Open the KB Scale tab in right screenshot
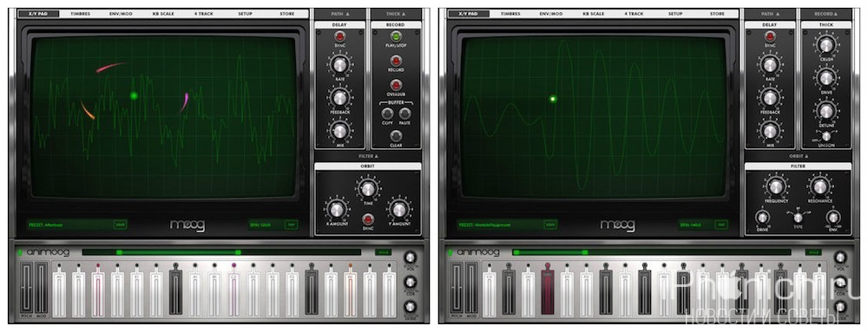The image size is (868, 332). tap(594, 14)
